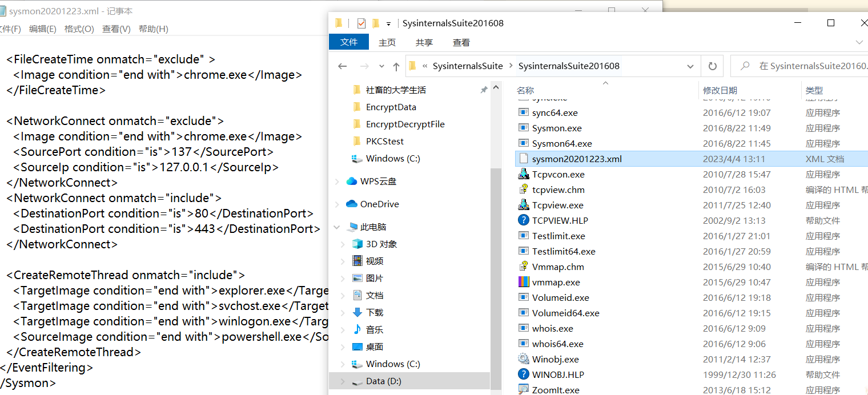Sort by the 名称 column header
868x395 pixels.
coord(525,90)
